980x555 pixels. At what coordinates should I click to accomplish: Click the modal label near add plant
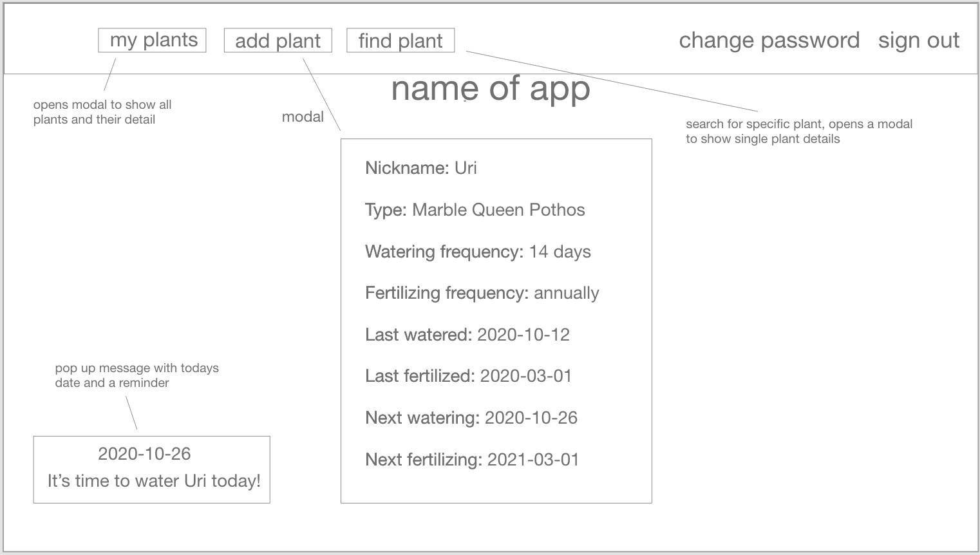[303, 117]
